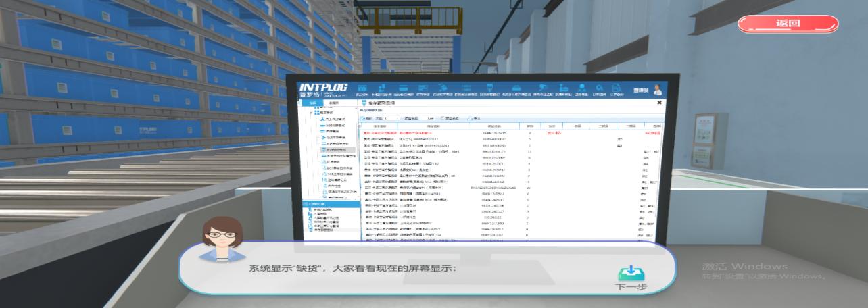Click the INTPLOG logo on the monitor
This screenshot has height=308, width=868.
click(324, 87)
